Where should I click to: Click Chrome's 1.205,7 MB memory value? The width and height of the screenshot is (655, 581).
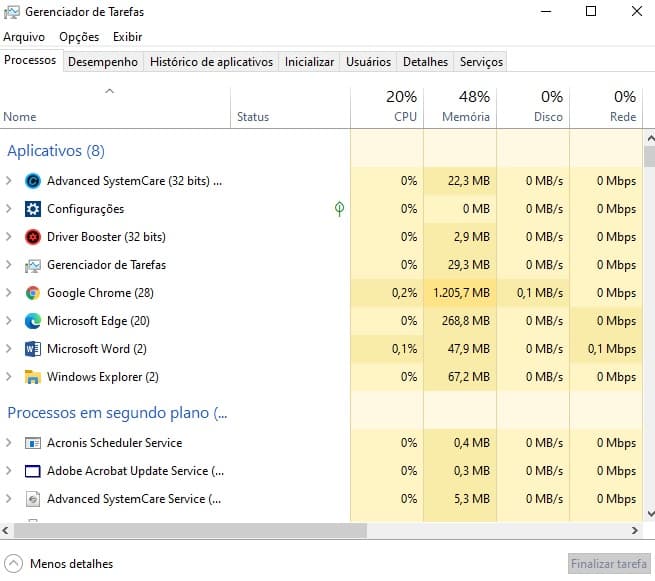(461, 293)
